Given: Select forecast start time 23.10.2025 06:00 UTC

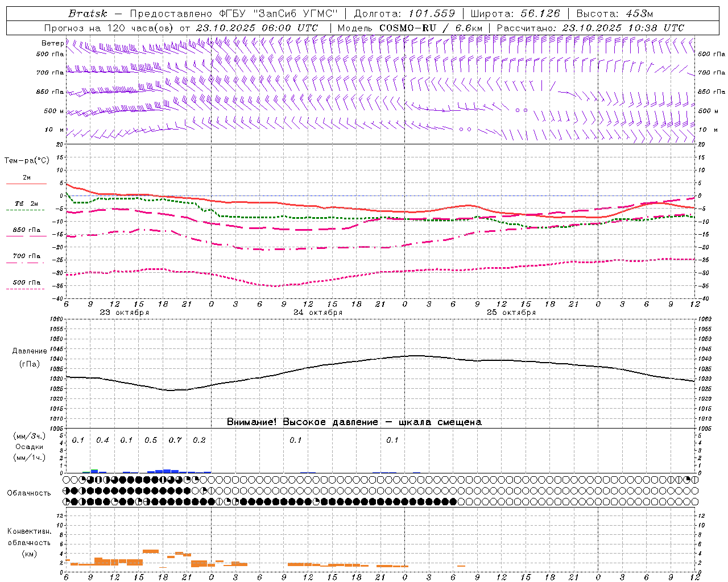Looking at the screenshot, I should coord(257,28).
